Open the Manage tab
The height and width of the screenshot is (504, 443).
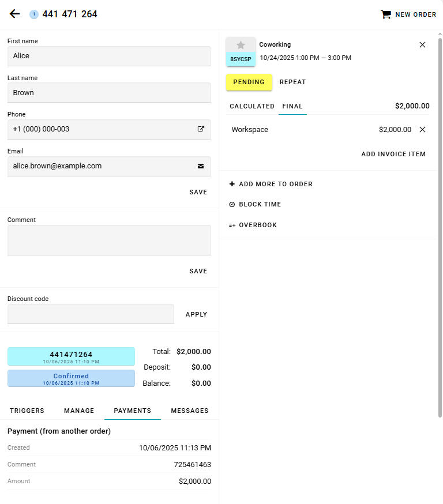click(x=79, y=411)
